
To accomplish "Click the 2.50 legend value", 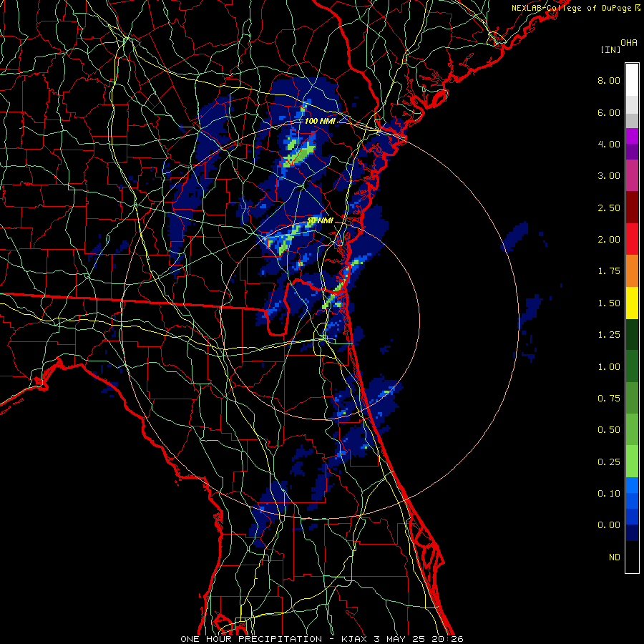I will [609, 208].
